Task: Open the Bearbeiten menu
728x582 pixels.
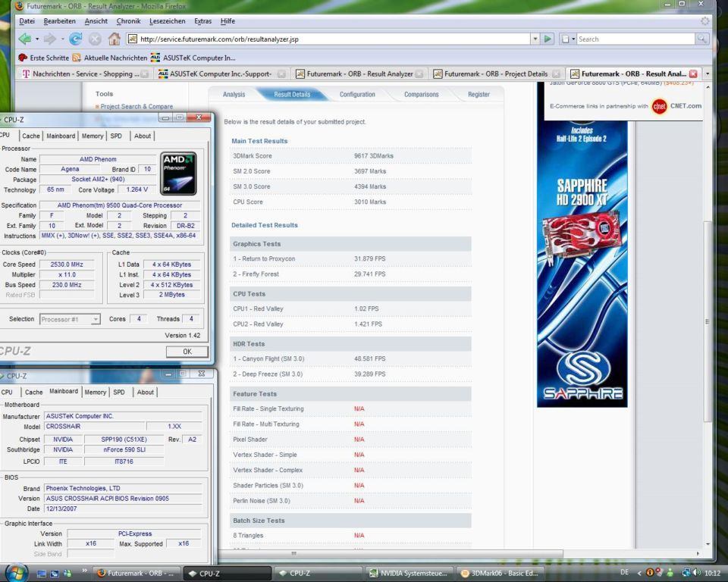Action: point(59,21)
